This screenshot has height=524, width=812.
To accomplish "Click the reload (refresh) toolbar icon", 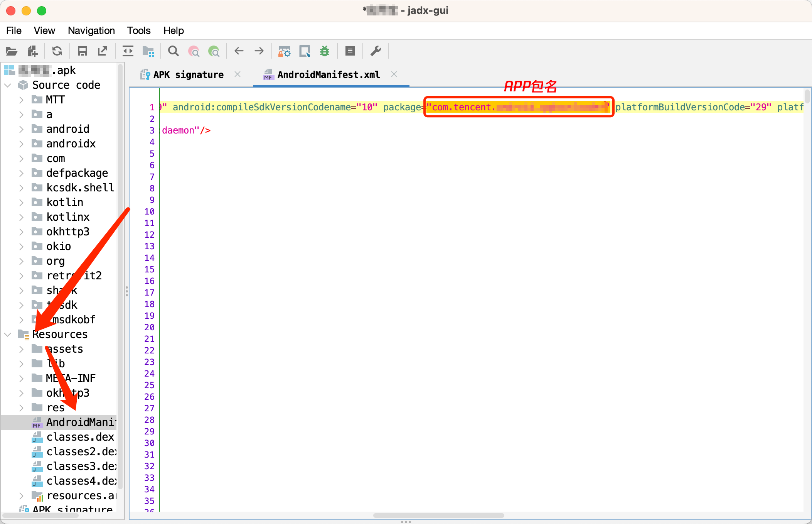I will pos(57,51).
